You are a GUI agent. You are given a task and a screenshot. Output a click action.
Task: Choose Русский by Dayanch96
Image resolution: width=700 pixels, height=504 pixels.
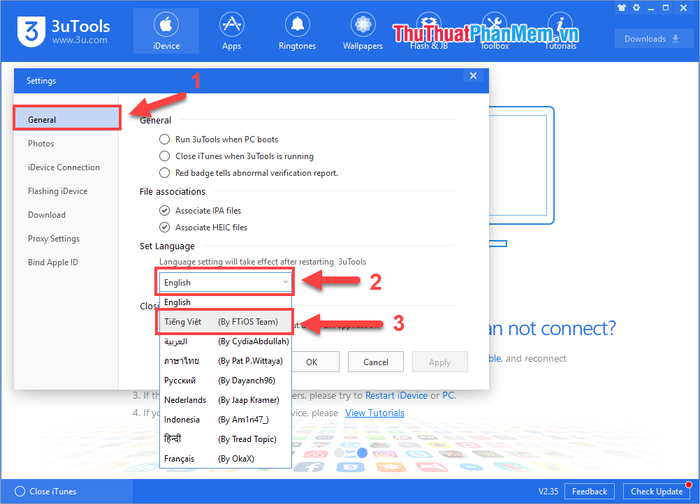point(225,380)
